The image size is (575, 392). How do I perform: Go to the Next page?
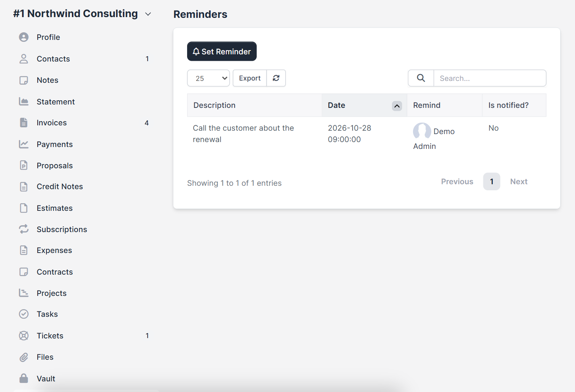coord(519,182)
